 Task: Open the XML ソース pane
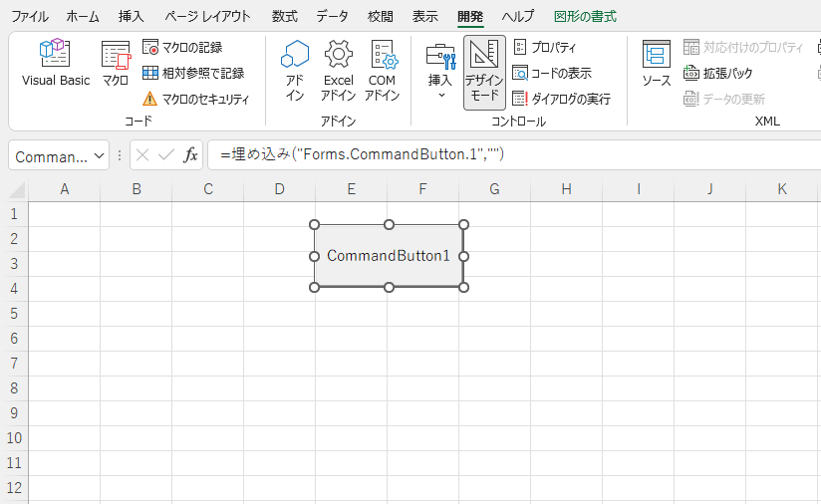657,64
